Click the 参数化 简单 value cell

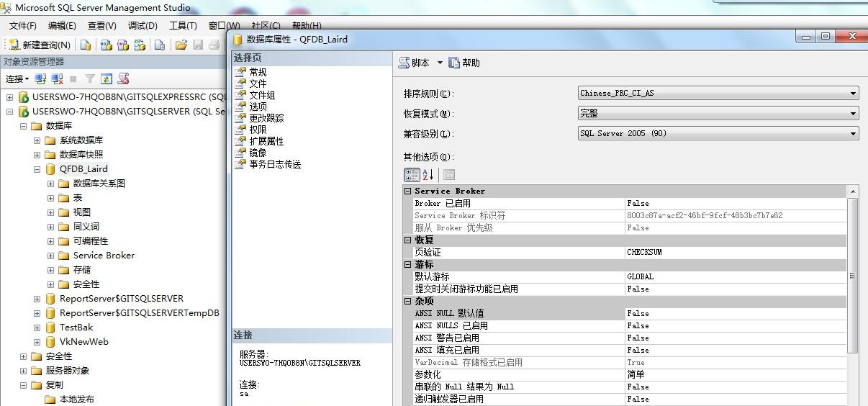tap(736, 374)
